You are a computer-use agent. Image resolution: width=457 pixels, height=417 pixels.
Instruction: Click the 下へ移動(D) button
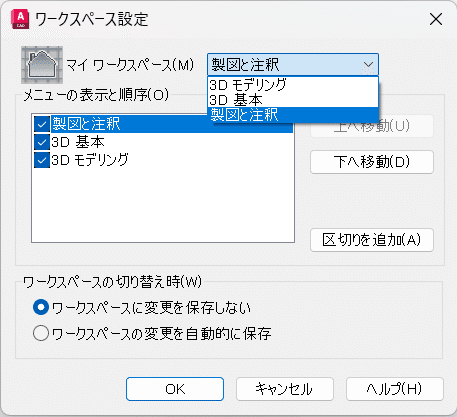372,162
